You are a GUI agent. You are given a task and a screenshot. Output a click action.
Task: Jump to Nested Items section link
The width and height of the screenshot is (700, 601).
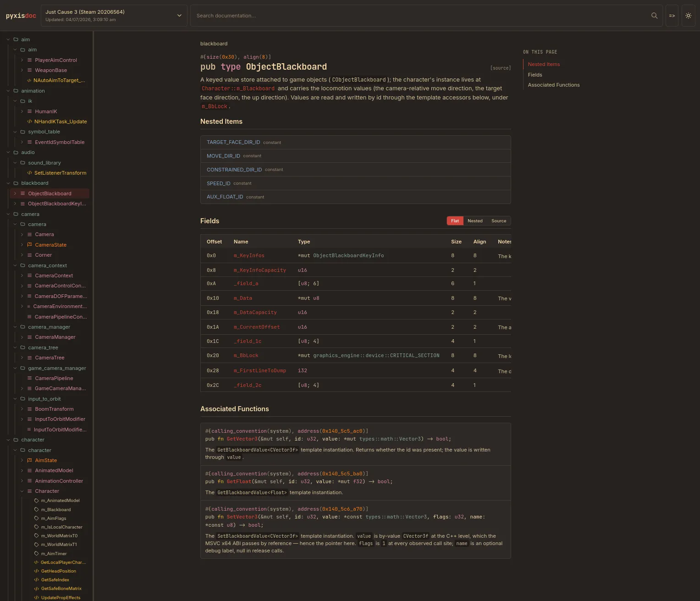544,64
